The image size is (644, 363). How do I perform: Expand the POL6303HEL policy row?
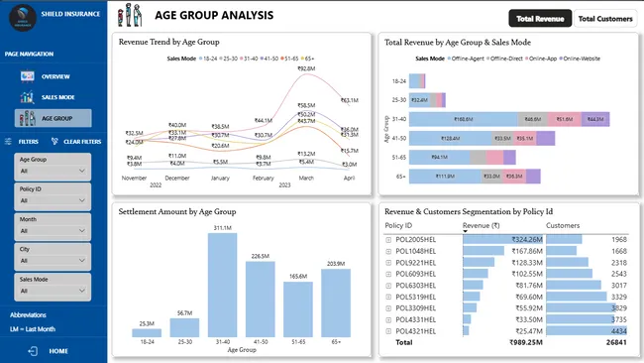point(388,286)
